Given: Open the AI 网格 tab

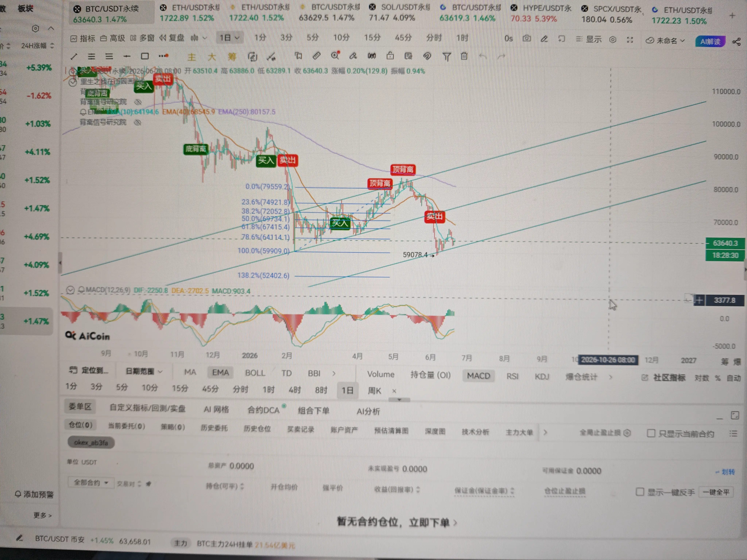Looking at the screenshot, I should pos(216,409).
